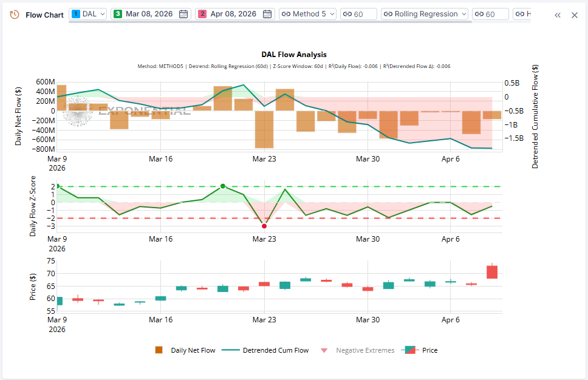Click the link icon beside Rolling Regression

[x=388, y=13]
